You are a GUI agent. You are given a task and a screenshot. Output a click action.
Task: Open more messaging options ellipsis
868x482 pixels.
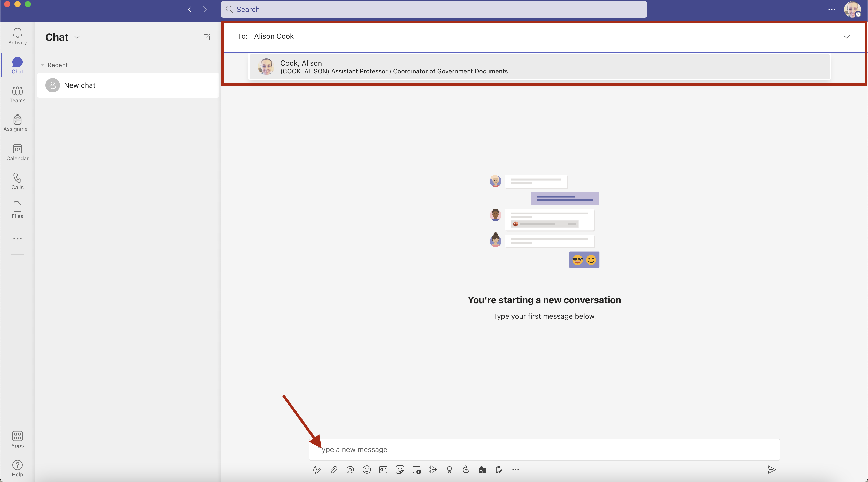[516, 470]
